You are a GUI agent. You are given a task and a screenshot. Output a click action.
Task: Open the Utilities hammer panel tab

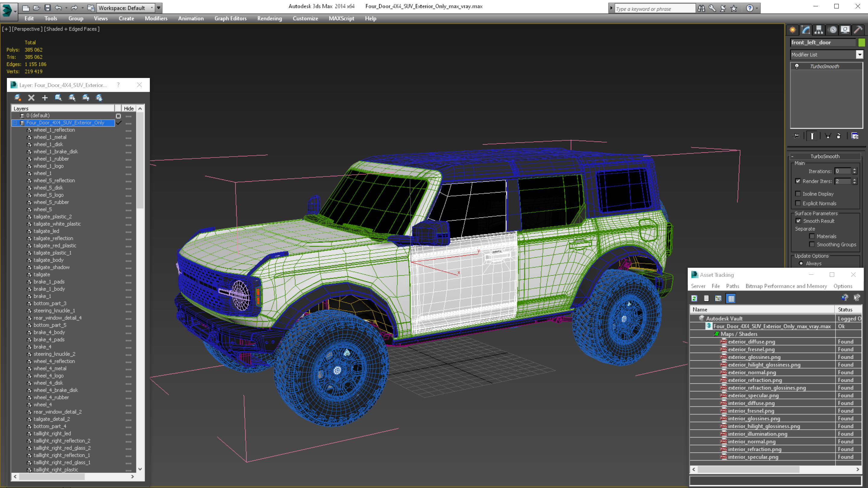[858, 30]
